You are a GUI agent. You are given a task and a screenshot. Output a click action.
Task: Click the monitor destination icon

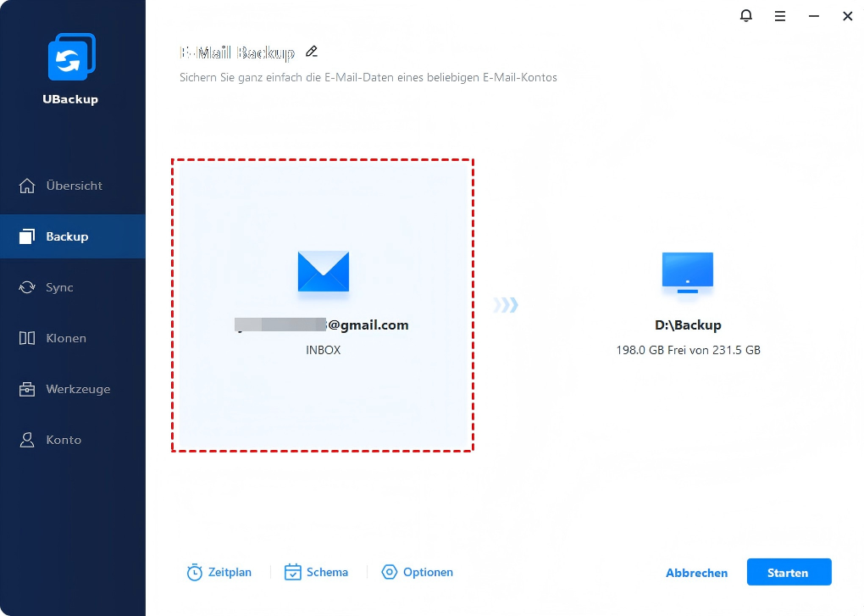687,273
